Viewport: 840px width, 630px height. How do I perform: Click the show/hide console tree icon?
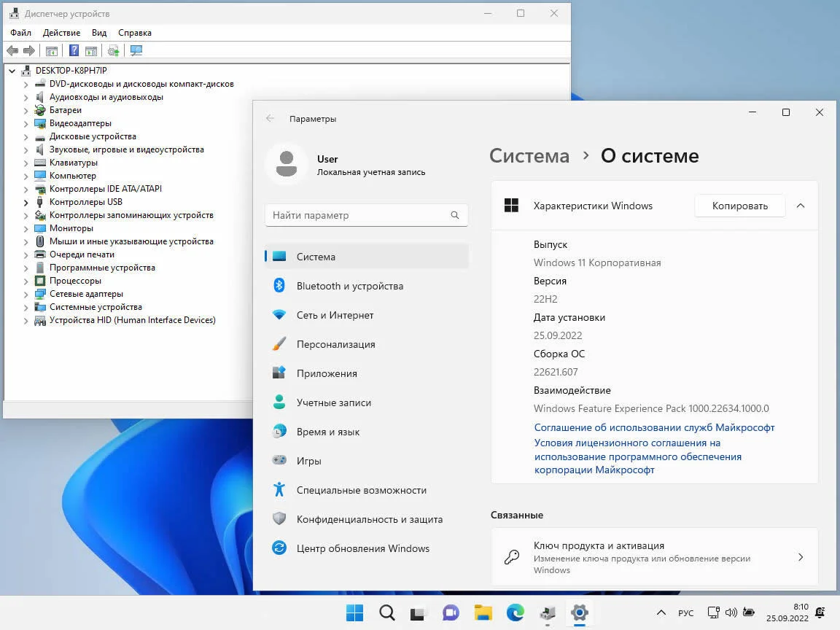point(52,50)
